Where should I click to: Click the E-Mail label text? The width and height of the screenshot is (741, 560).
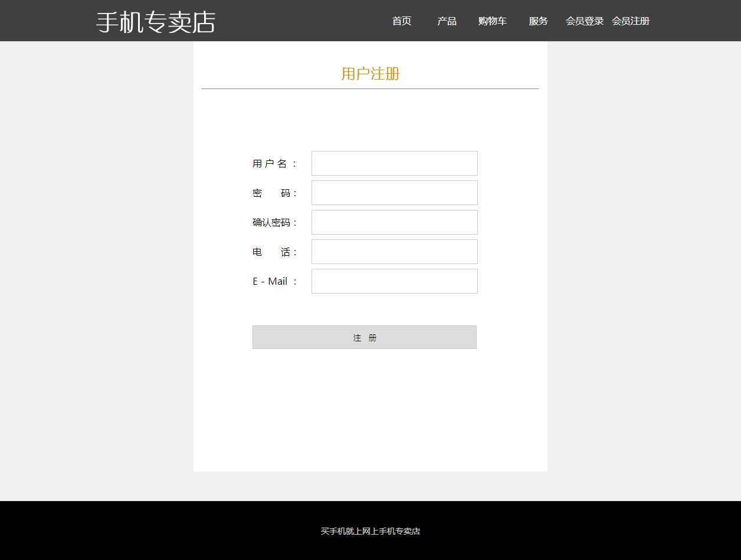(x=275, y=282)
